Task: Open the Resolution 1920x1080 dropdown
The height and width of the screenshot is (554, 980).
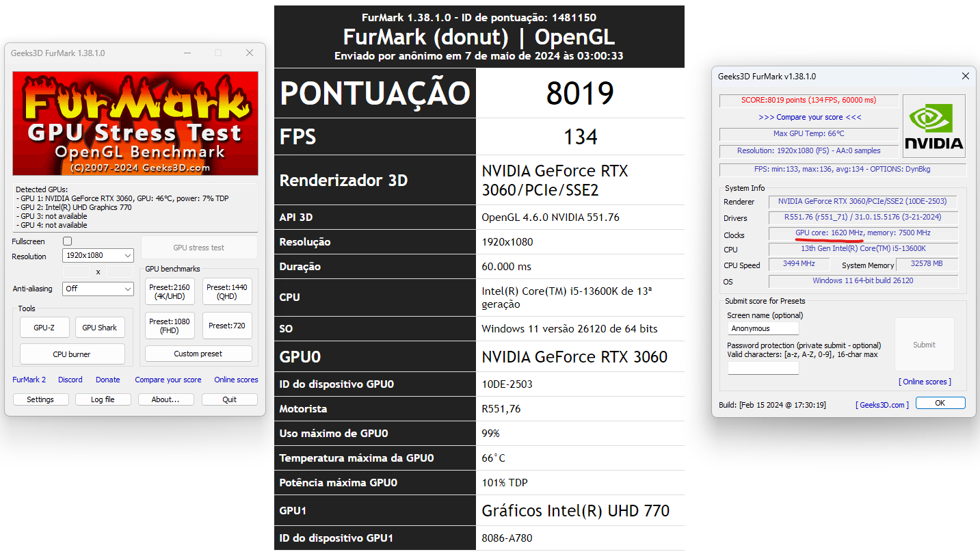Action: point(98,255)
